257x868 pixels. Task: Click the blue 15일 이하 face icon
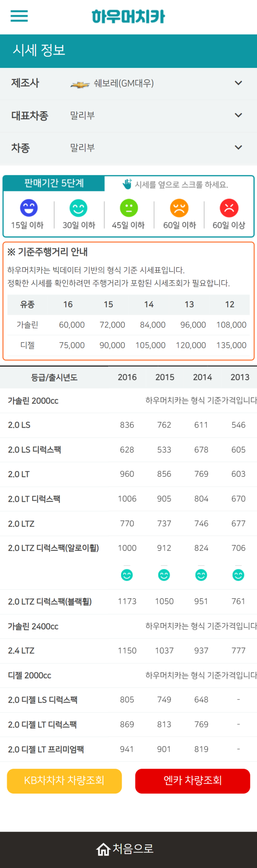(29, 208)
